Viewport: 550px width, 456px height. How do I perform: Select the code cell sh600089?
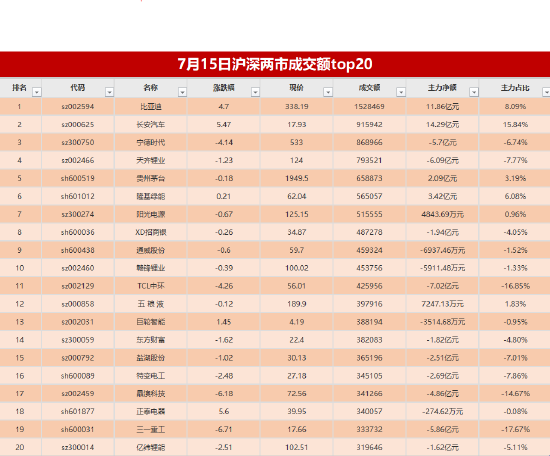pos(78,376)
